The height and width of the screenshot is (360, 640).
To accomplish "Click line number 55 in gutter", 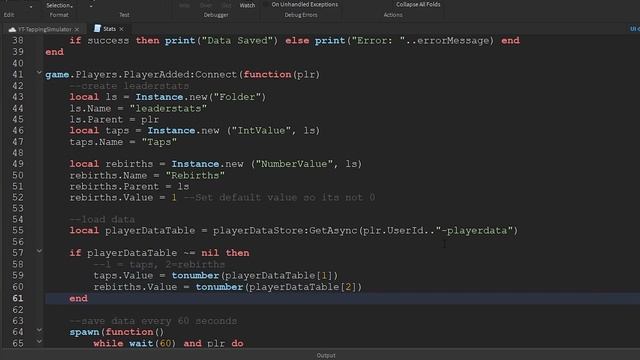I will (18, 230).
